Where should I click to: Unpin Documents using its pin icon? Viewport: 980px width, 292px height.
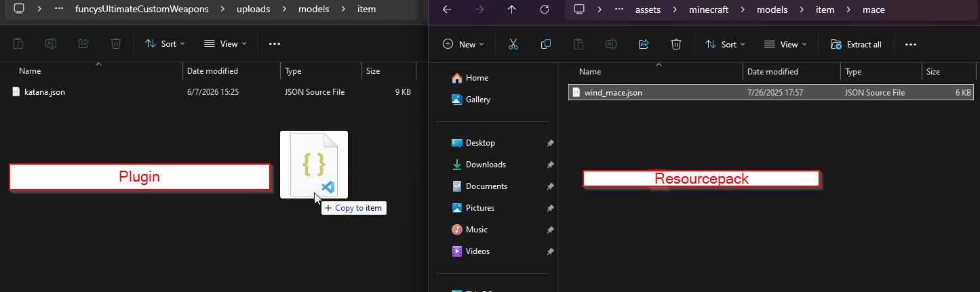coord(550,186)
